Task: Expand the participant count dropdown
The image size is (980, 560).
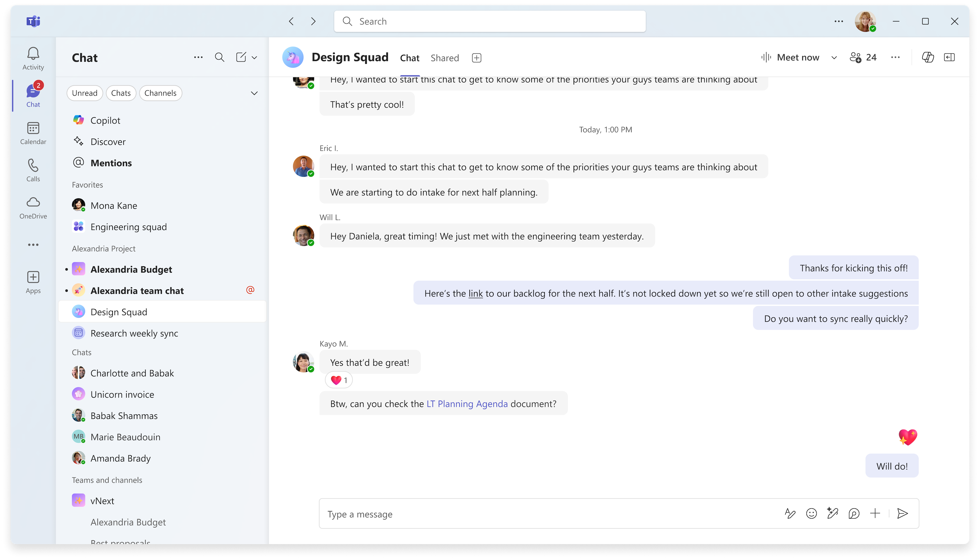Action: (863, 57)
